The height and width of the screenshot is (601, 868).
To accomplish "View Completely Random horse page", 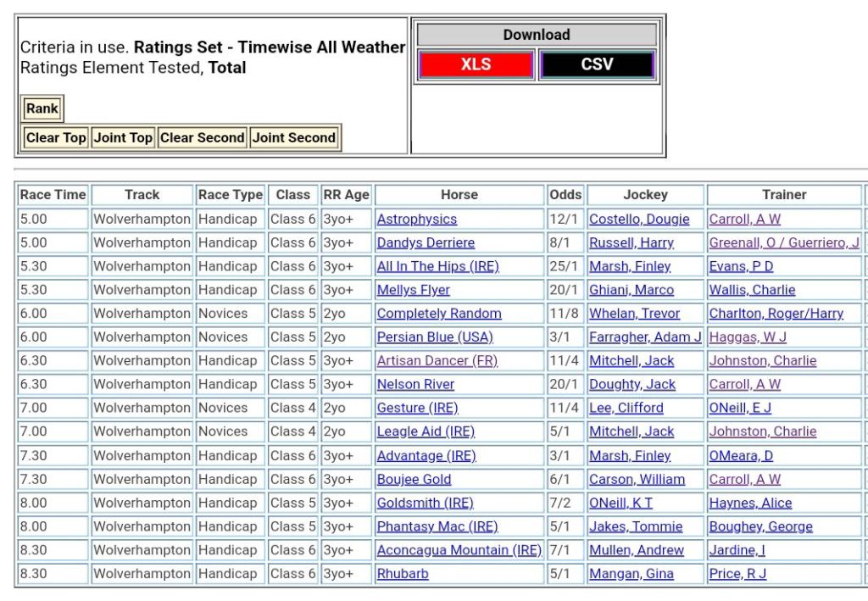I will coord(439,314).
